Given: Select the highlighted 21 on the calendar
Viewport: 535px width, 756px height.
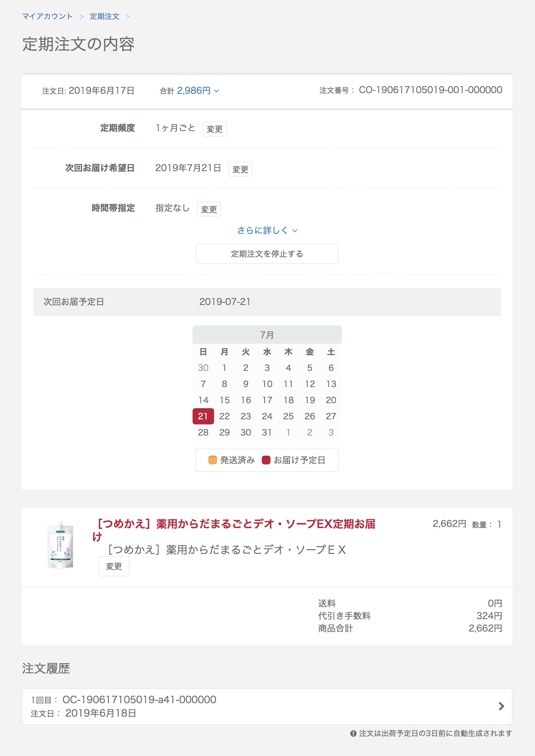Looking at the screenshot, I should (x=203, y=416).
